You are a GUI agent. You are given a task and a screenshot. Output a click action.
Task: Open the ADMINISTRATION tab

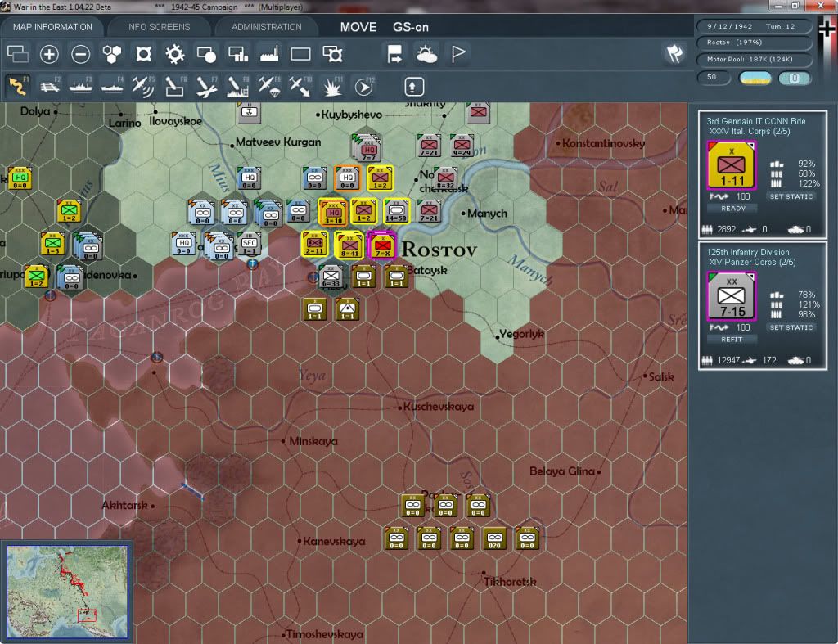coord(266,27)
